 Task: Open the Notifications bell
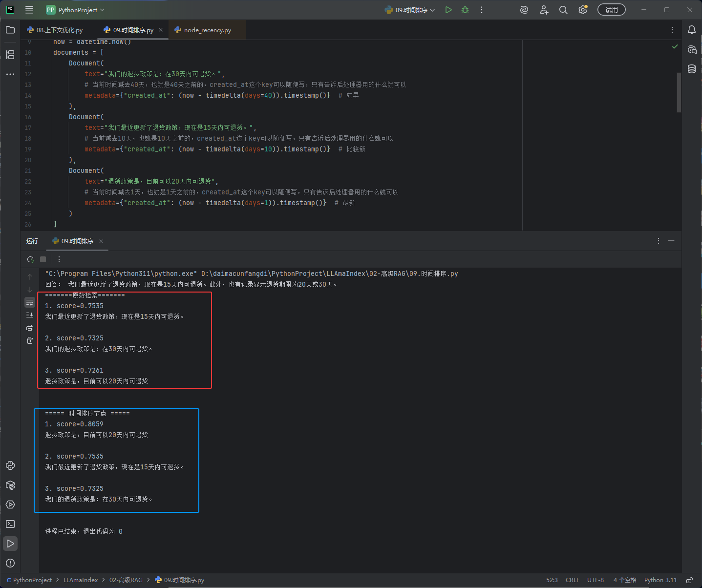(x=692, y=30)
